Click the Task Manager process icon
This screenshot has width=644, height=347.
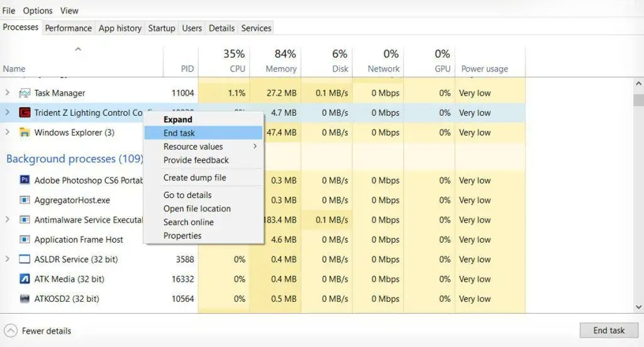coord(25,93)
